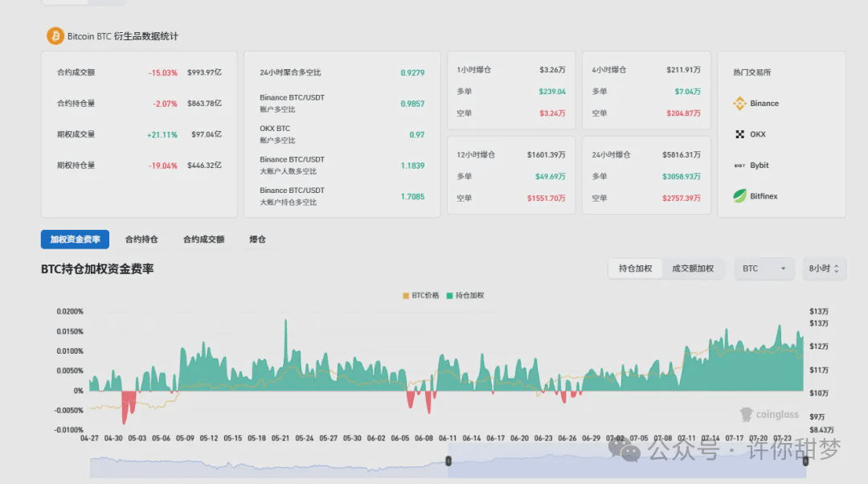Viewport: 868px width, 484px height.
Task: Click 1小时爆仓 total $3.26万
Action: click(x=552, y=70)
